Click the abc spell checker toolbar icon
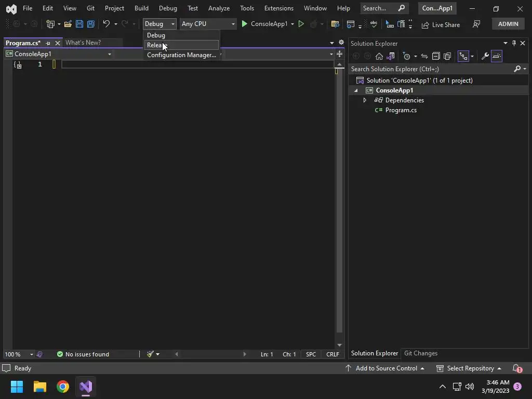The height and width of the screenshot is (399, 532). (x=374, y=24)
